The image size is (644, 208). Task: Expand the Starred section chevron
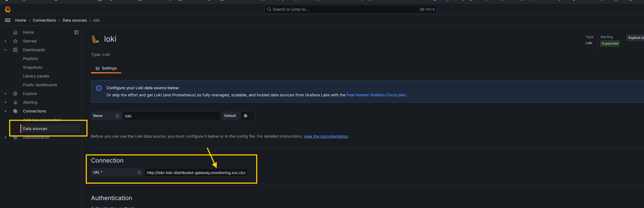click(5, 41)
